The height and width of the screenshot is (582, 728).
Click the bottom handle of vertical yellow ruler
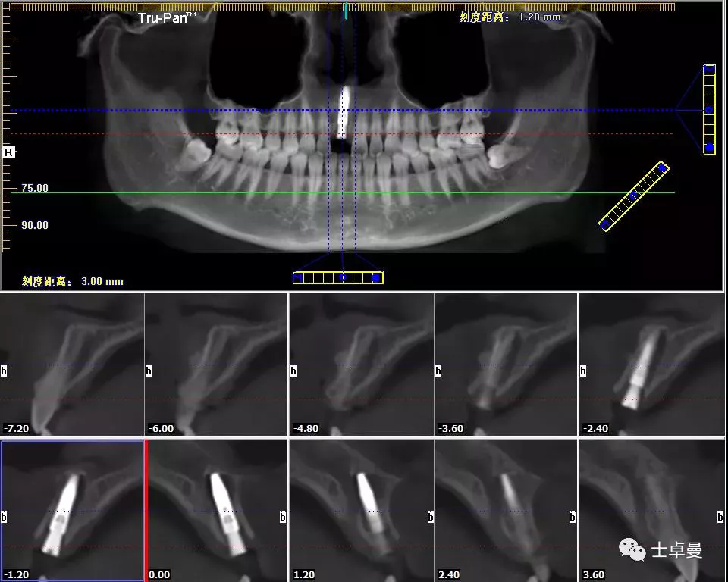coord(709,148)
